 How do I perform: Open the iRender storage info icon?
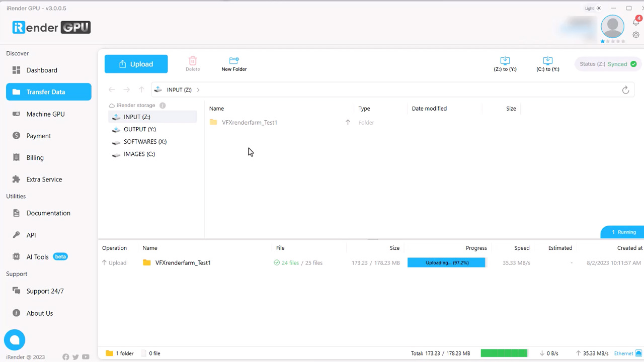coord(163,106)
